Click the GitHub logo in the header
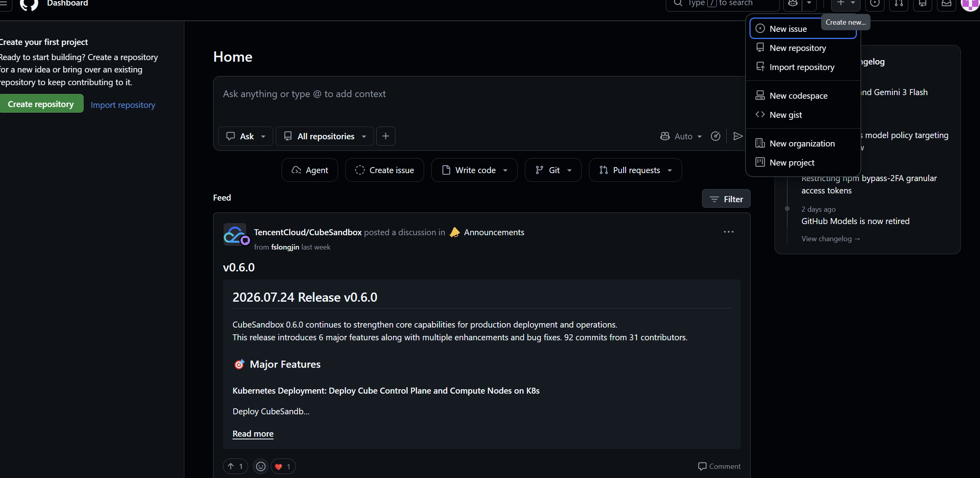The height and width of the screenshot is (478, 980). [29, 4]
